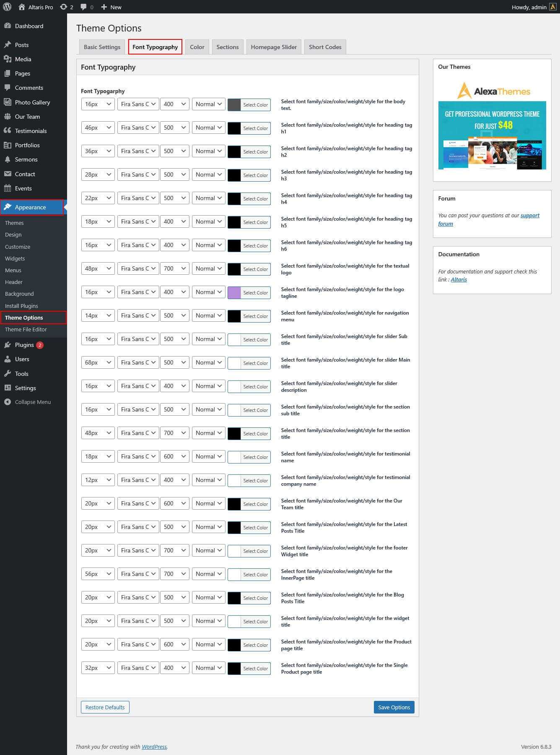Click the Save Options button

click(394, 707)
